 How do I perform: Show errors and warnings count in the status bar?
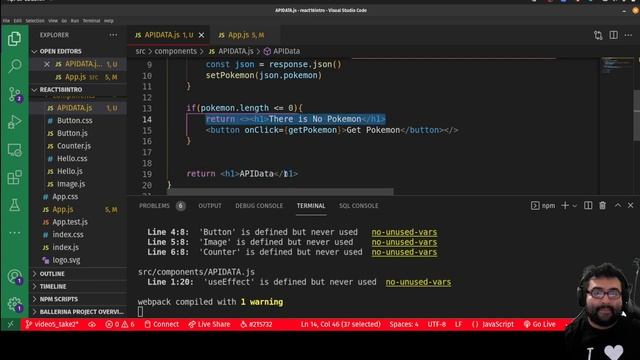click(x=120, y=324)
